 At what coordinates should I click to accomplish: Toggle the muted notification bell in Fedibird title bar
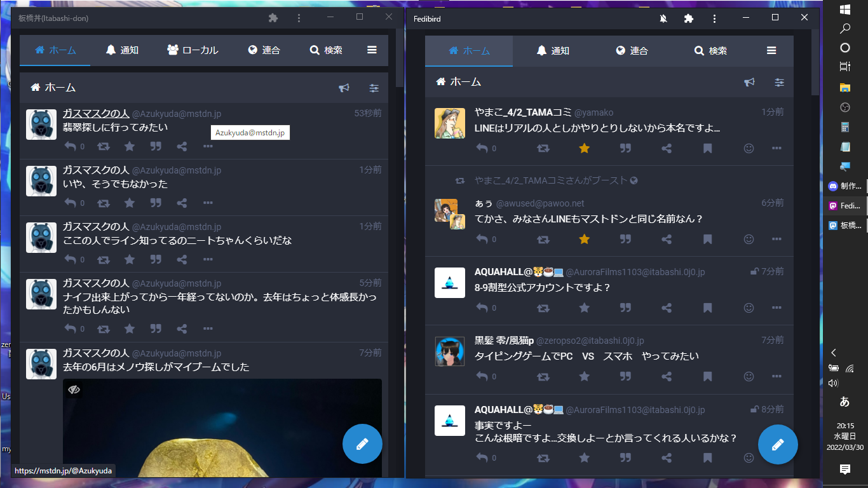663,19
